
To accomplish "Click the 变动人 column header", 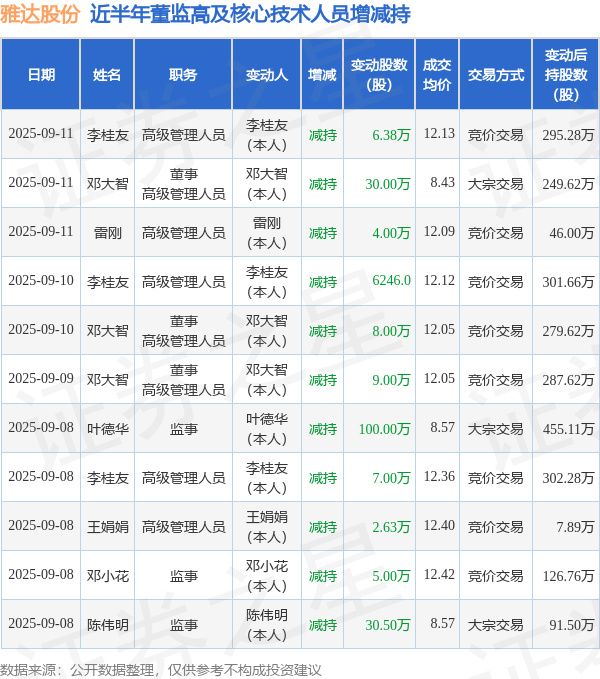I will (x=267, y=74).
